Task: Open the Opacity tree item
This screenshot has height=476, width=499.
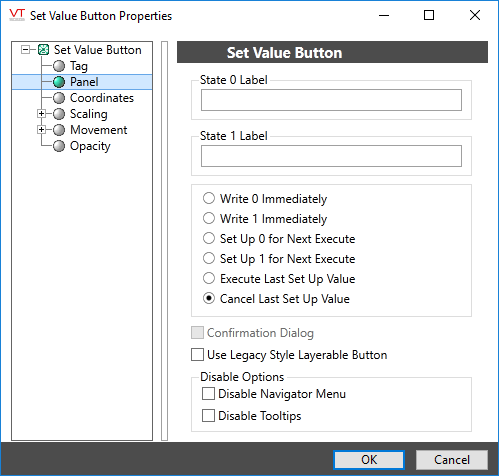Action: [90, 146]
